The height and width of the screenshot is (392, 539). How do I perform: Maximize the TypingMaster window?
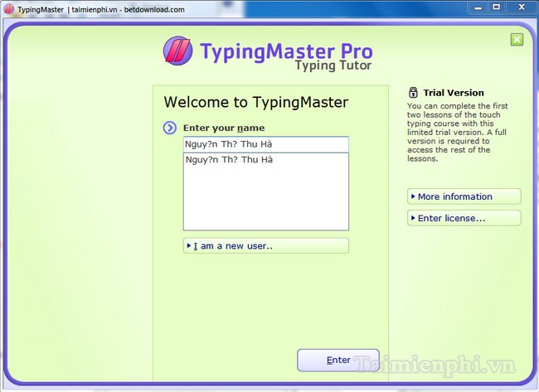tap(497, 7)
